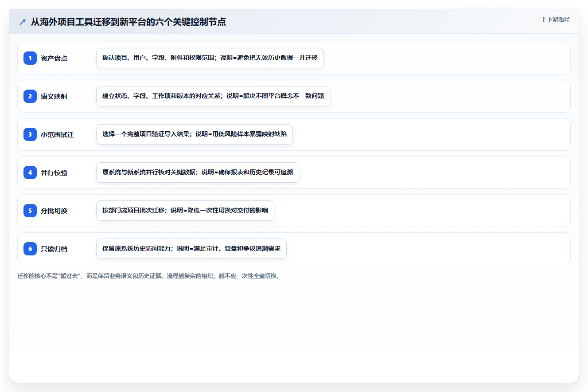The width and height of the screenshot is (588, 392).
Task: Select the number 6 step badge
Action: tap(30, 249)
